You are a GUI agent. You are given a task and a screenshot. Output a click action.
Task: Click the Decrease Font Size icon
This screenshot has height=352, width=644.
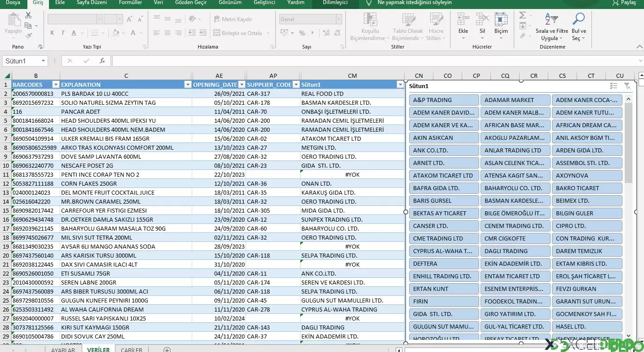coord(141,19)
